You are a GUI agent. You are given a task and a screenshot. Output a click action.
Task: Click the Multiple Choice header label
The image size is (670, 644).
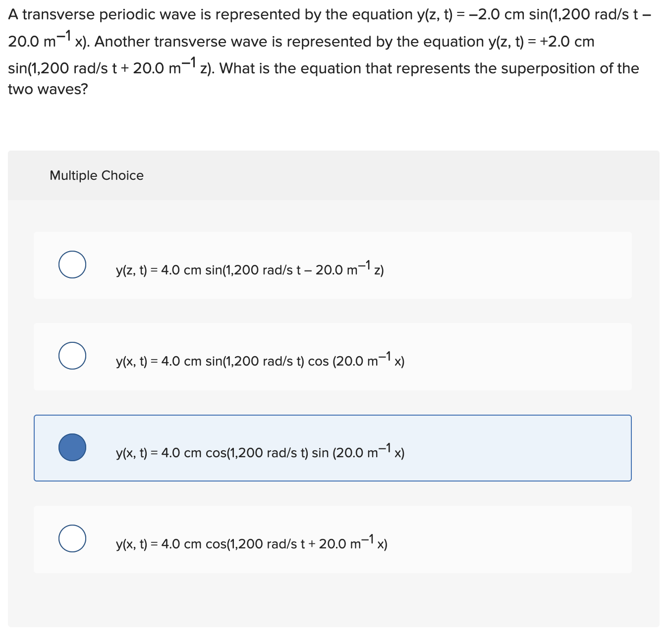[x=96, y=175]
